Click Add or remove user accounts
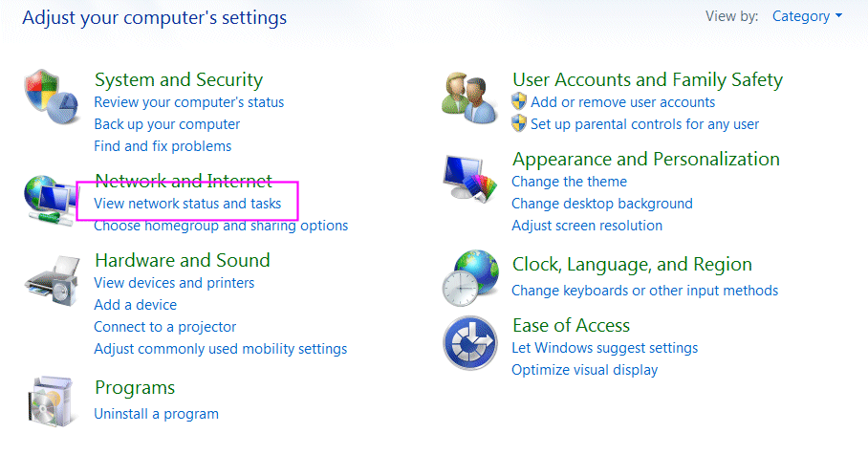The image size is (868, 455). [x=622, y=101]
